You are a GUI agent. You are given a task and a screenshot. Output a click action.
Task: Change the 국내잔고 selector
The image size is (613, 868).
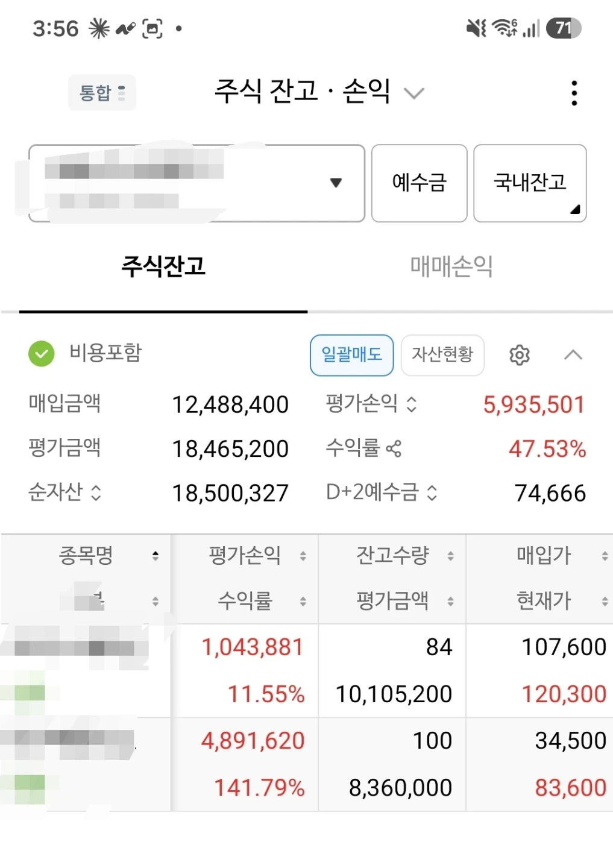[530, 183]
